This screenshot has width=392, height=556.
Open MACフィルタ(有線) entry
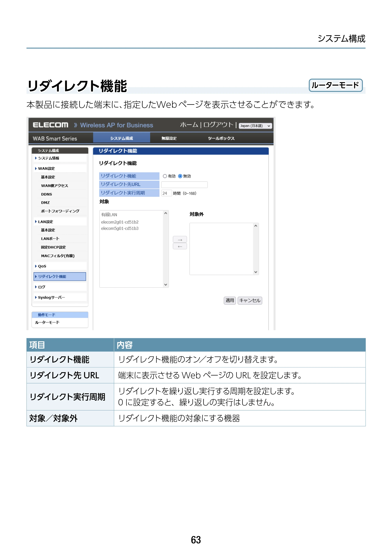[58, 256]
